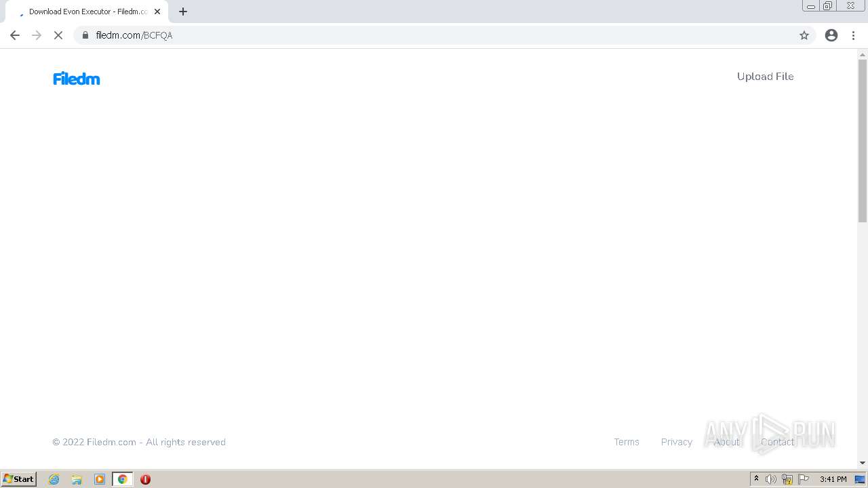The image size is (868, 488).
Task: Open the About footer link
Action: point(727,442)
